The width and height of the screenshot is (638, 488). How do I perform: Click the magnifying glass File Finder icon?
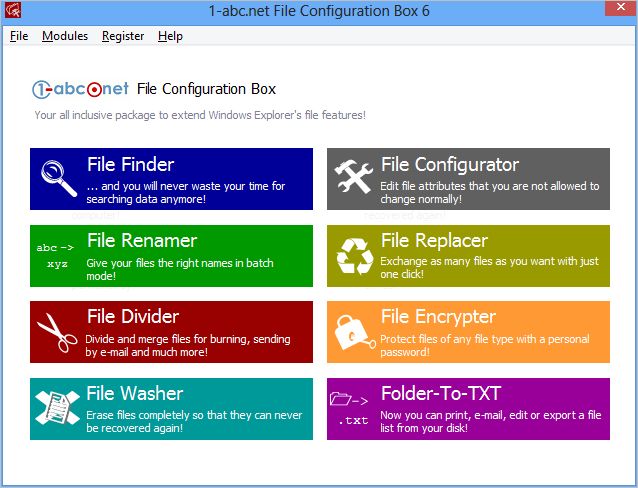(58, 178)
